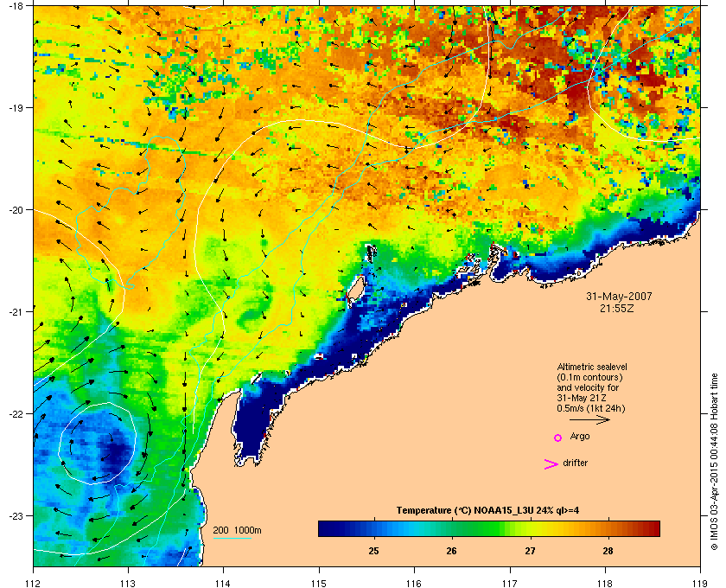Screen dimensions: 726x588
Task: Click the IMOS copyright timestamp text
Action: point(714,463)
